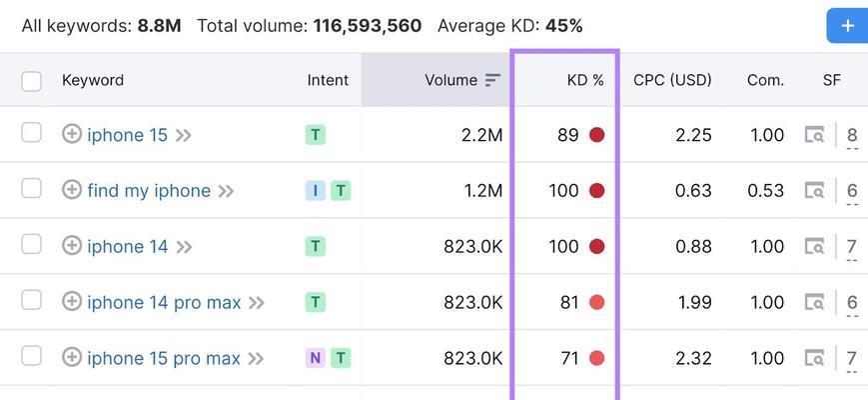Sort by the Volume column header
The height and width of the screenshot is (400, 868).
(x=450, y=80)
